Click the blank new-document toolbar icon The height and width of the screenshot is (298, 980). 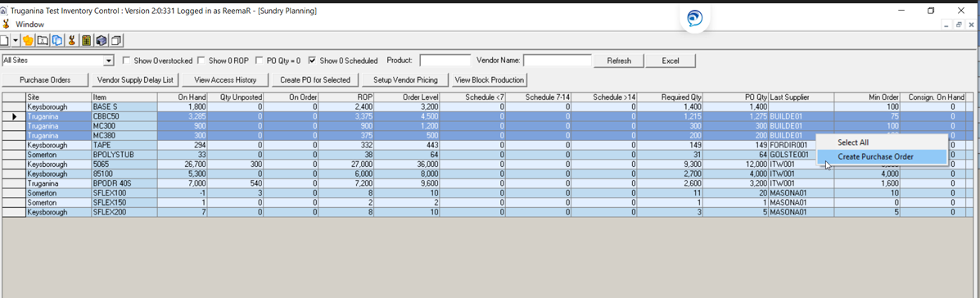point(4,41)
